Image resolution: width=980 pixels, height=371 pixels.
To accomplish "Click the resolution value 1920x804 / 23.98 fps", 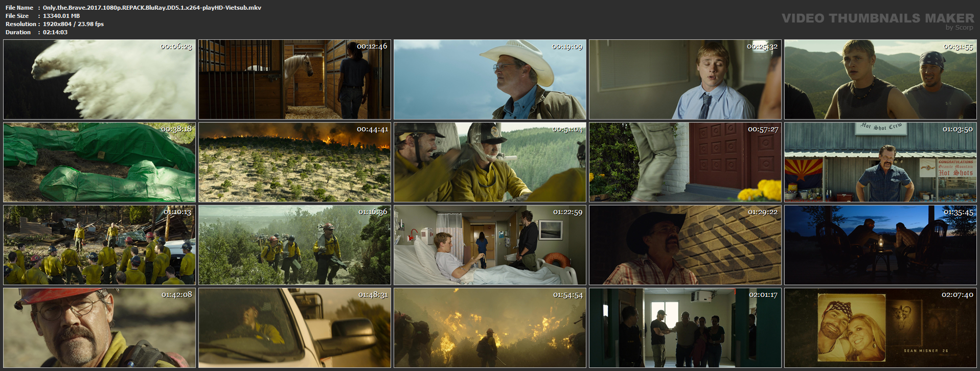I will (73, 24).
